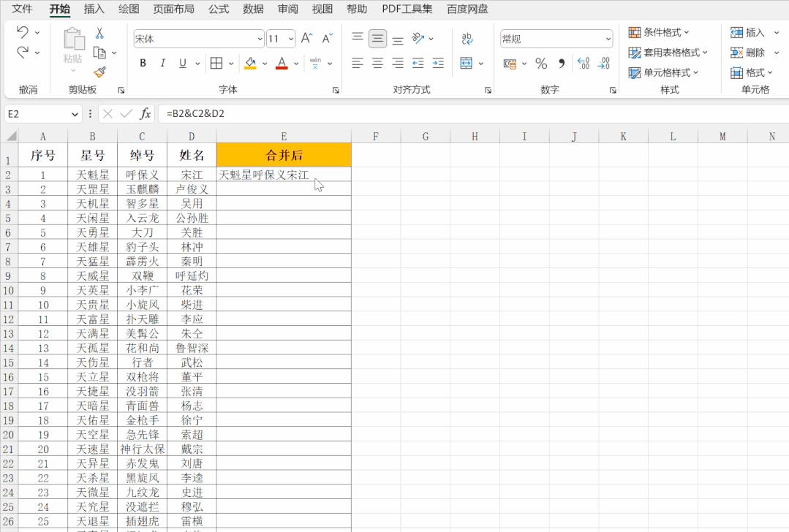Switch to the 插入 ribbon tab
The height and width of the screenshot is (532, 789).
(x=93, y=9)
